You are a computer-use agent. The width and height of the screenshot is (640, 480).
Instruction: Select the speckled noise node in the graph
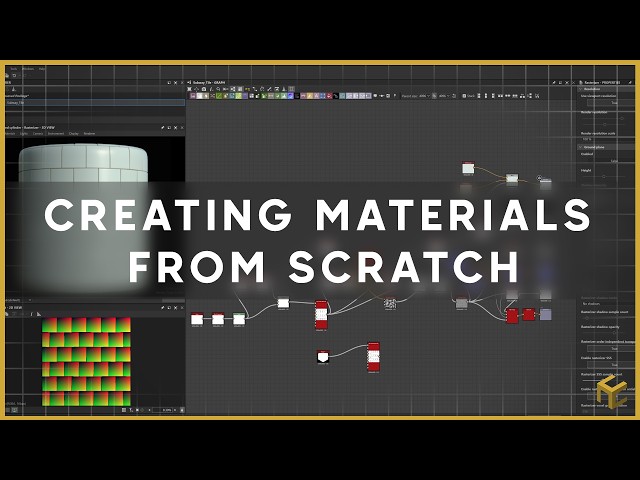point(390,303)
